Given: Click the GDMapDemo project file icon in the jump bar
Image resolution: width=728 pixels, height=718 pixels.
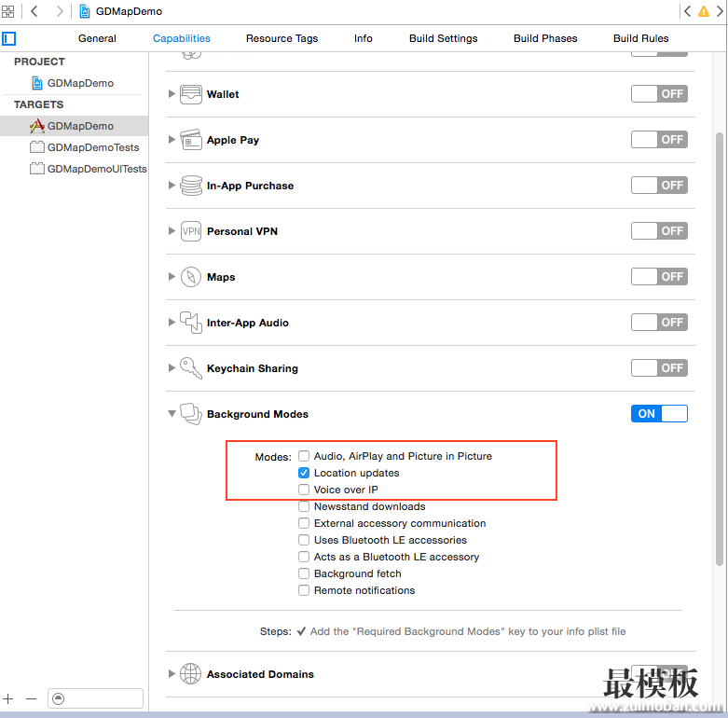Looking at the screenshot, I should click(85, 11).
